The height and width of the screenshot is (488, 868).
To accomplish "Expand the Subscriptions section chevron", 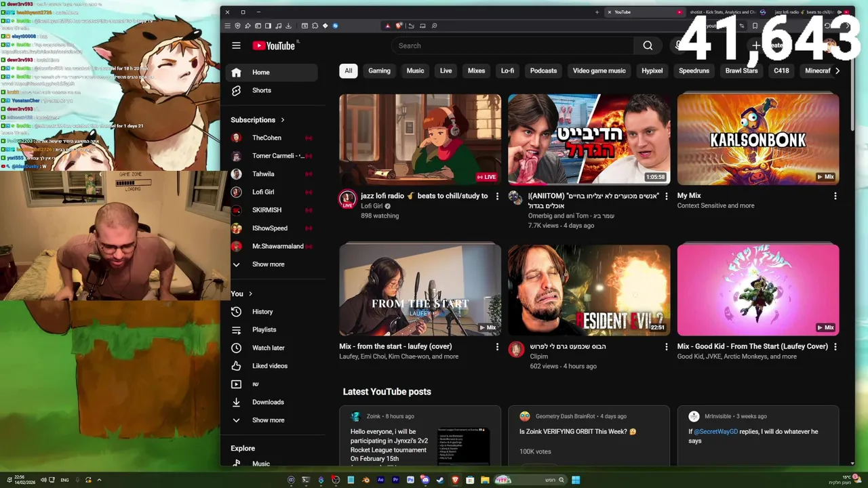I will (283, 120).
